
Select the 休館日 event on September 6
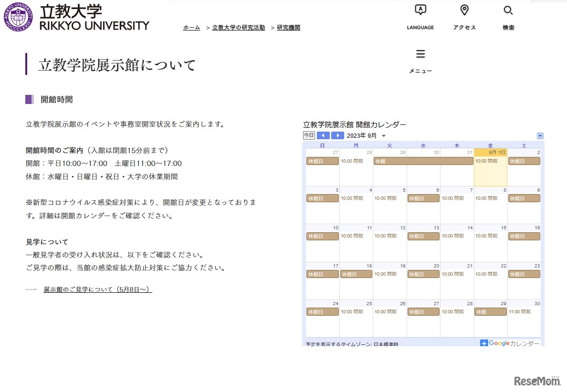point(423,198)
